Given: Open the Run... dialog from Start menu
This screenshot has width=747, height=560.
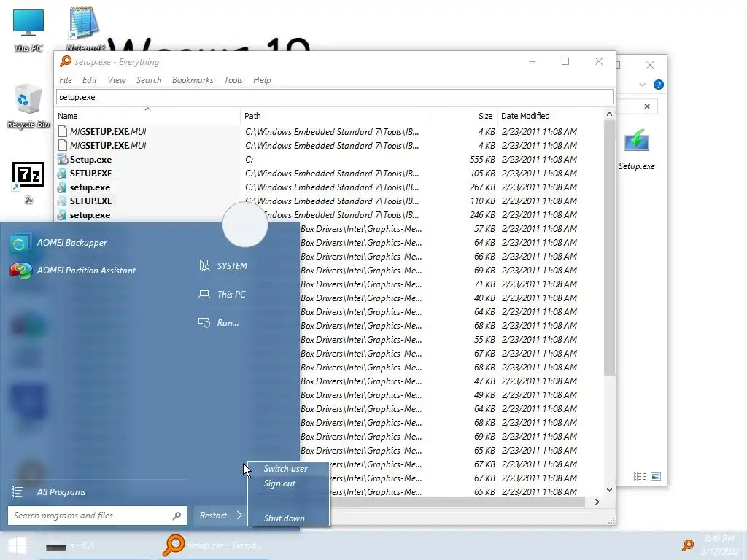Looking at the screenshot, I should point(219,323).
